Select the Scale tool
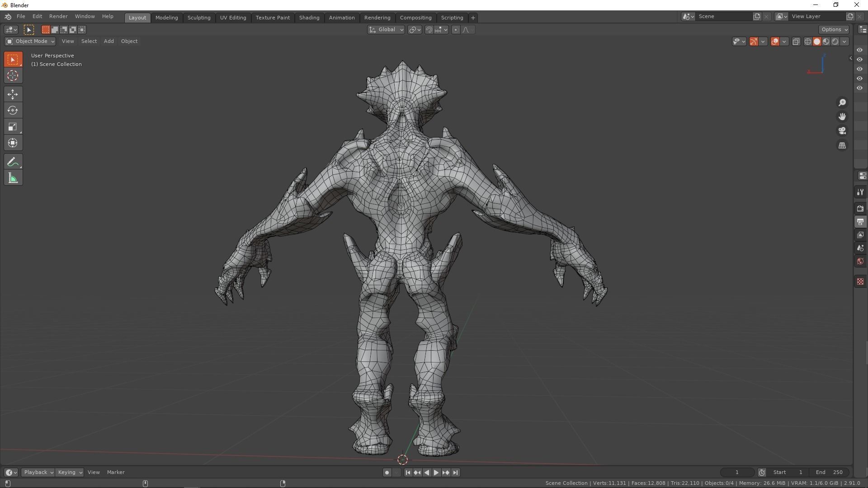Screen dimensions: 868x488 pos(13,127)
